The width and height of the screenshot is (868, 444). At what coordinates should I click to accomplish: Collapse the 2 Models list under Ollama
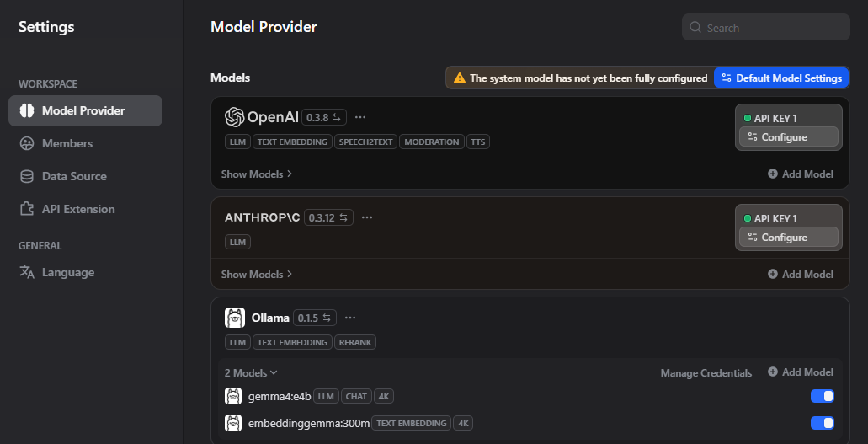click(x=252, y=373)
